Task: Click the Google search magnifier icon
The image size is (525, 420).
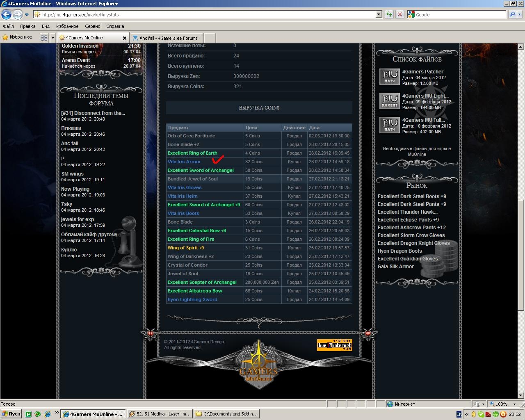Action: pos(512,14)
